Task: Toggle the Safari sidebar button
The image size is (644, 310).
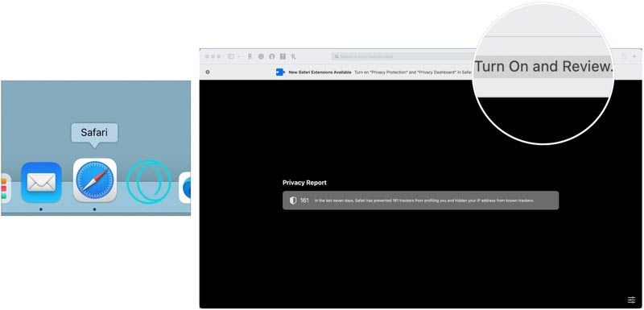Action: click(231, 56)
